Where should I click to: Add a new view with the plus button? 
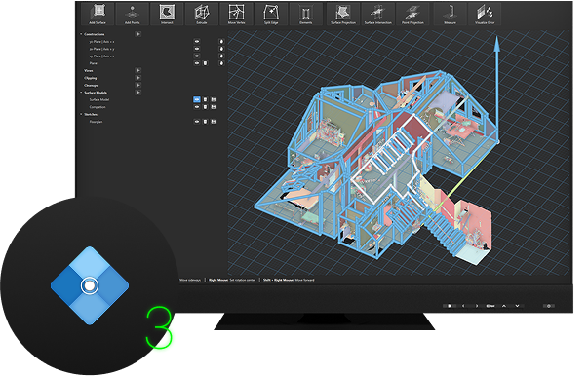click(138, 70)
